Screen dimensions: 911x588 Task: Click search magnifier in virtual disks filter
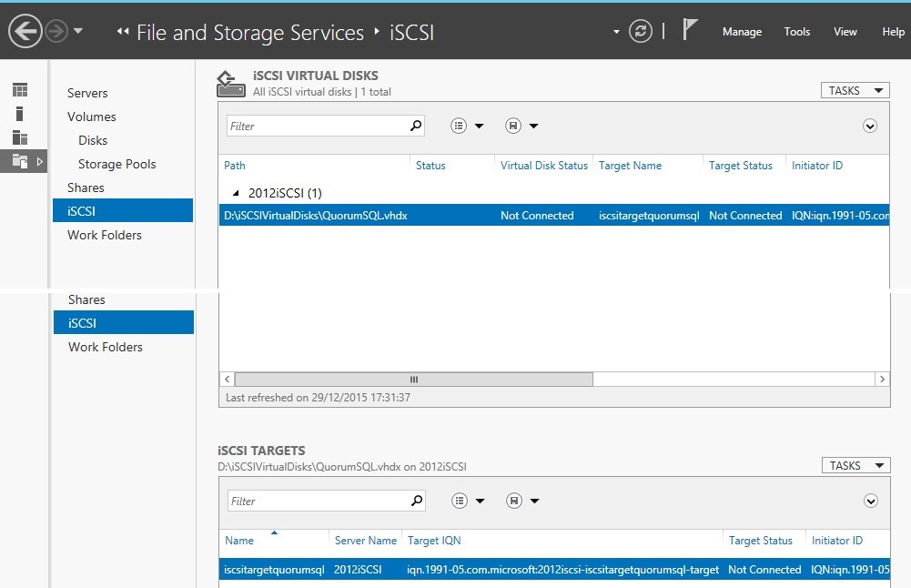pyautogui.click(x=416, y=126)
